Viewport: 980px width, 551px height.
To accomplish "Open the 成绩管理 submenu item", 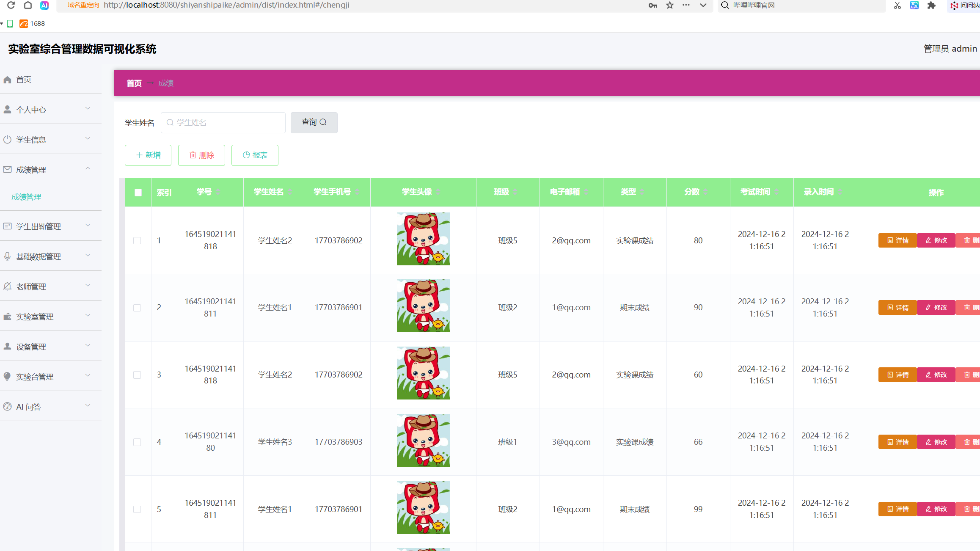I will click(26, 197).
